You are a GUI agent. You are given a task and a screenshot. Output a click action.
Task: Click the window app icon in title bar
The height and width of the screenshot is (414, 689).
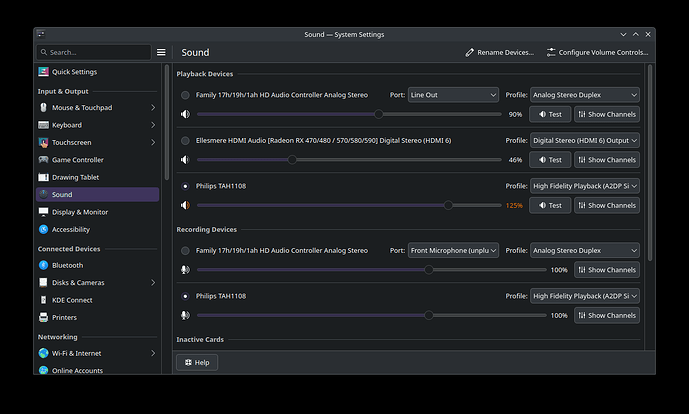[41, 34]
